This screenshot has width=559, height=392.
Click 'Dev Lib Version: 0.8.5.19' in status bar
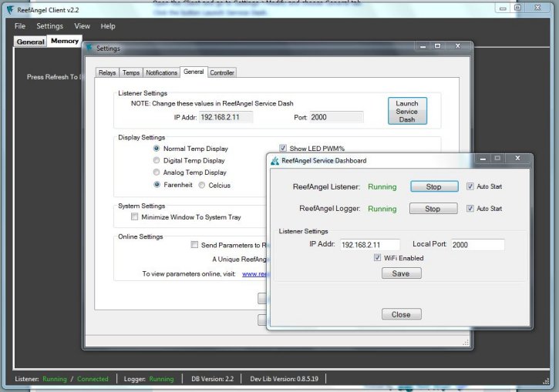pos(285,379)
